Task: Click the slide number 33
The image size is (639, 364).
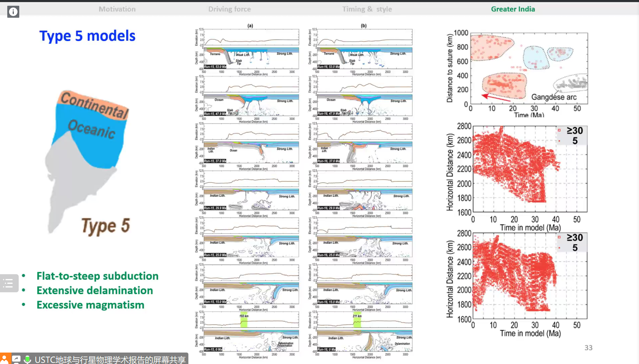Action: tap(588, 348)
